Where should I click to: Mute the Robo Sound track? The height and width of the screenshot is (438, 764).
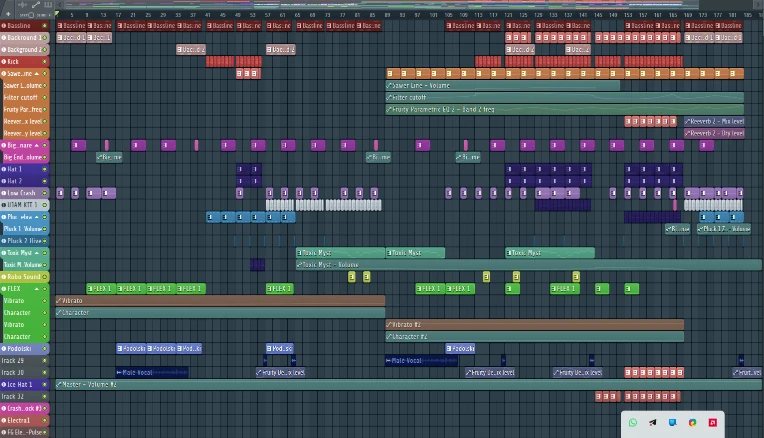click(x=45, y=277)
